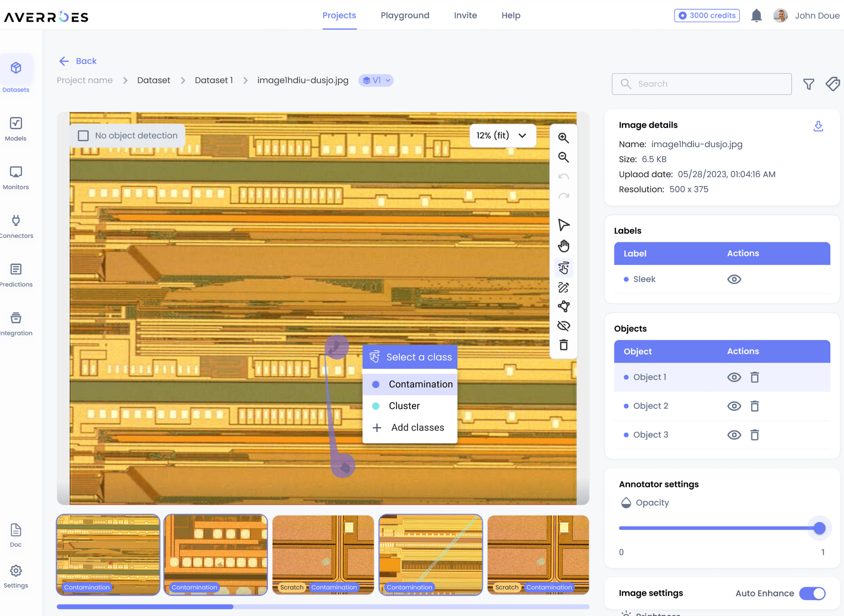Open the 12% (fit) zoom dropdown
This screenshot has width=844, height=616.
coord(502,135)
